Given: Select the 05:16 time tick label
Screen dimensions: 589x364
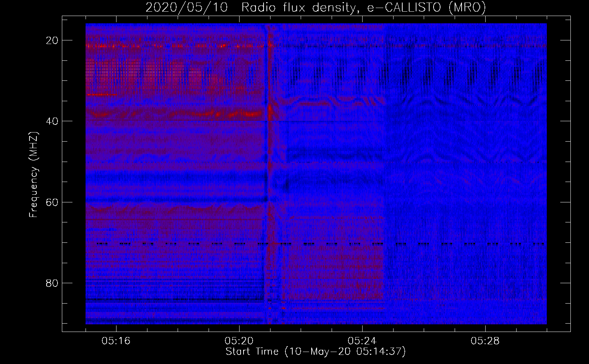Looking at the screenshot, I should point(116,341).
